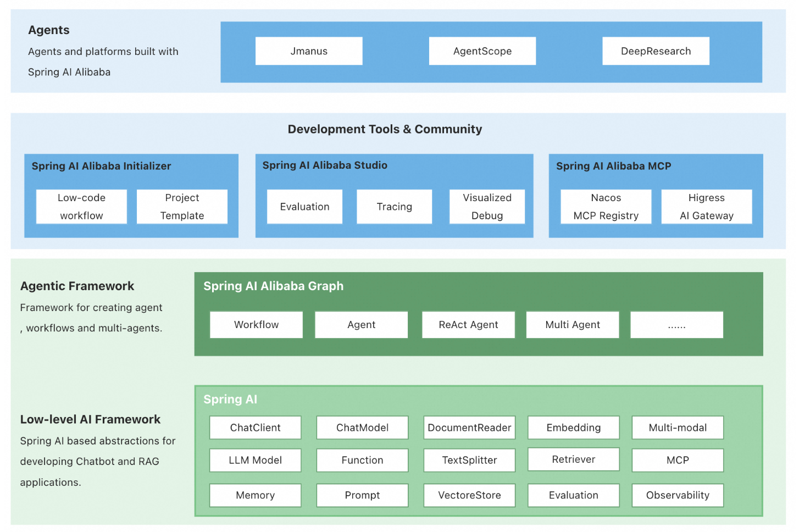Select the Embedding box

pyautogui.click(x=574, y=428)
